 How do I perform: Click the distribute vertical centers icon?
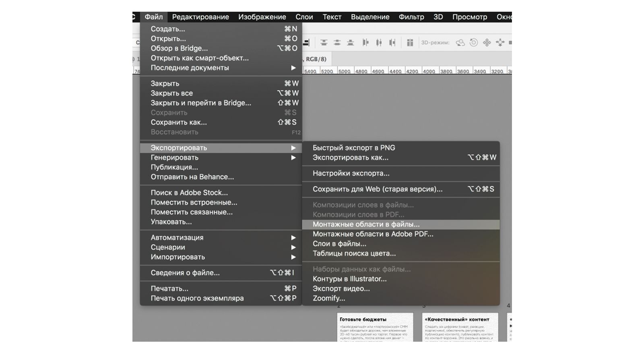pyautogui.click(x=337, y=42)
